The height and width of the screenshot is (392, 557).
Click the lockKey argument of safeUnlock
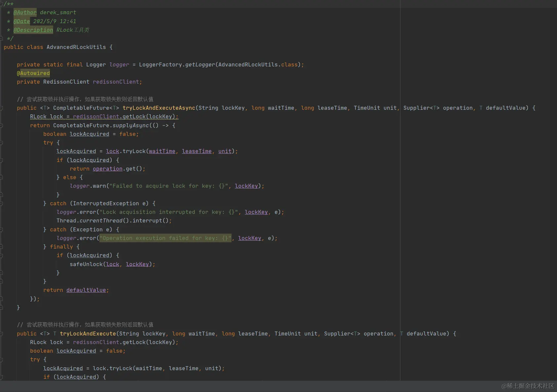click(137, 264)
